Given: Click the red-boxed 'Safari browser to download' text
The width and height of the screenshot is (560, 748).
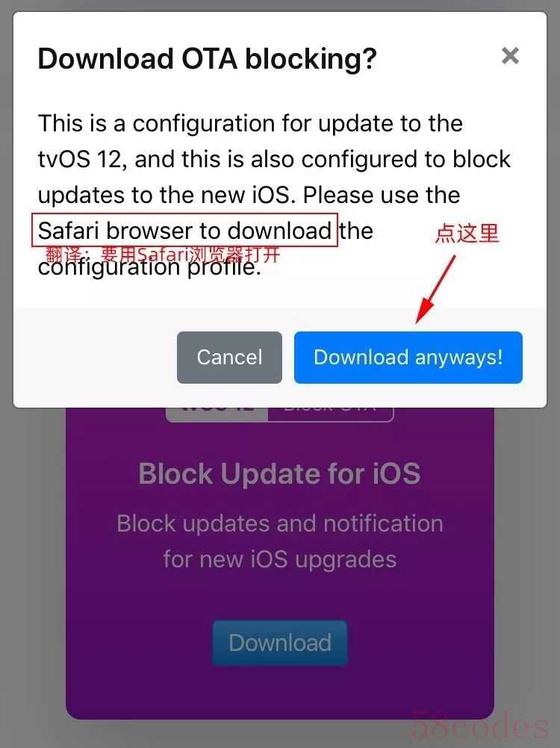Looking at the screenshot, I should [x=184, y=231].
